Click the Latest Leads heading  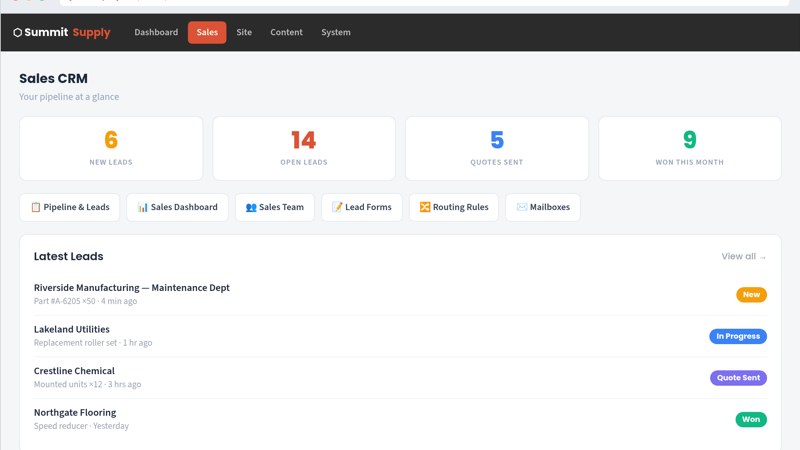(68, 256)
